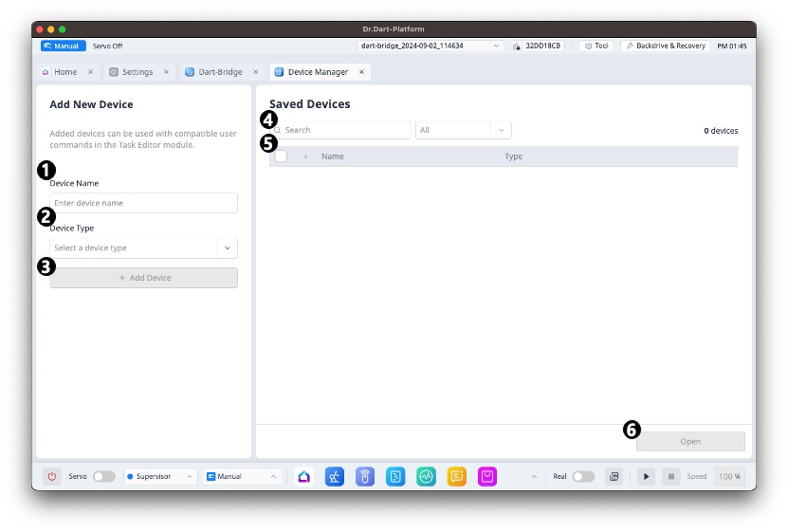This screenshot has height=532, width=788.
Task: Switch to the Dart-Bridge tab
Action: coord(218,72)
